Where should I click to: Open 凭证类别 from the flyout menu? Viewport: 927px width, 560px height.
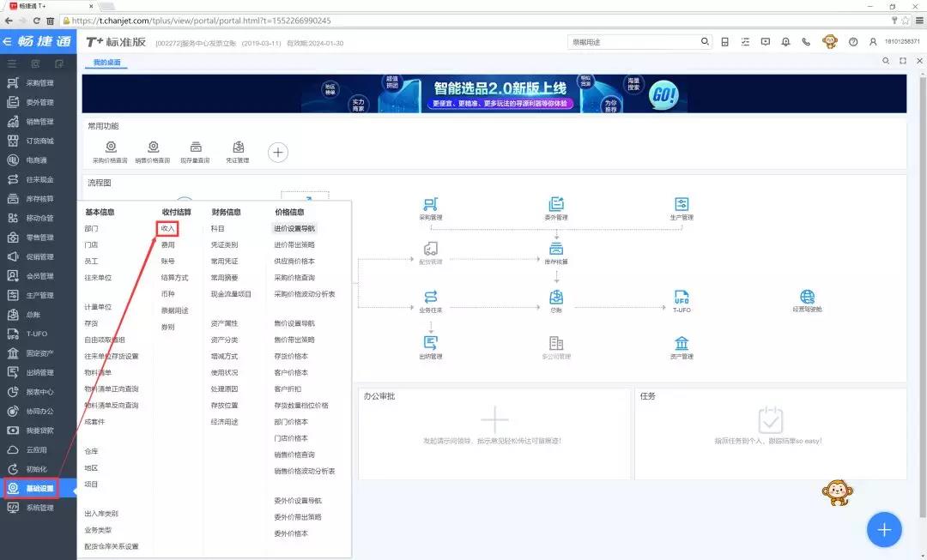tap(224, 244)
